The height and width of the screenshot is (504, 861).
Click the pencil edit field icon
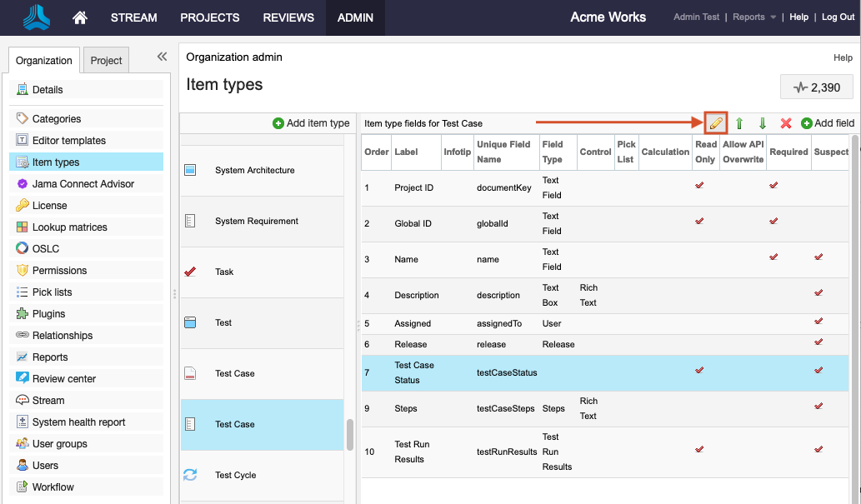click(x=715, y=123)
